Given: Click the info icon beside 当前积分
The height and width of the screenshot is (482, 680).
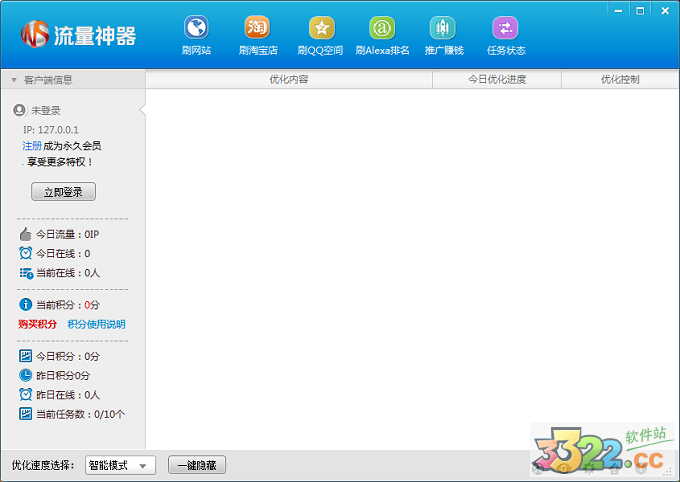Looking at the screenshot, I should point(26,305).
